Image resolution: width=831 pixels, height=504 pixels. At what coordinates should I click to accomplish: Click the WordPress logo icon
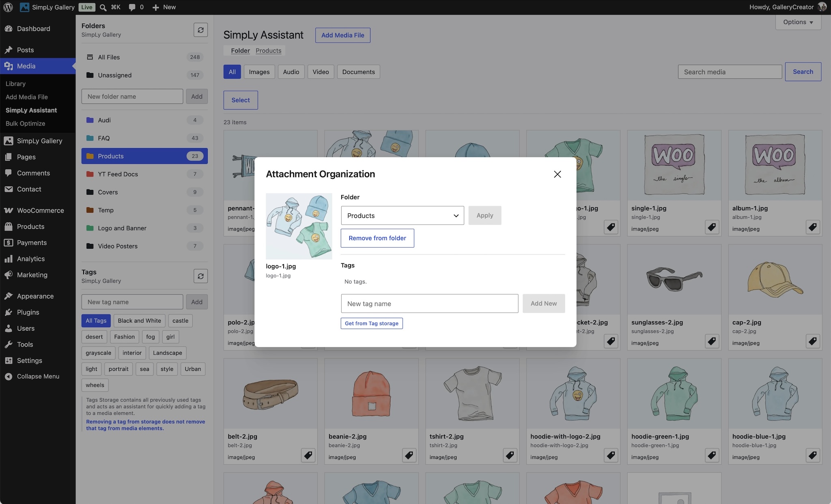tap(8, 7)
